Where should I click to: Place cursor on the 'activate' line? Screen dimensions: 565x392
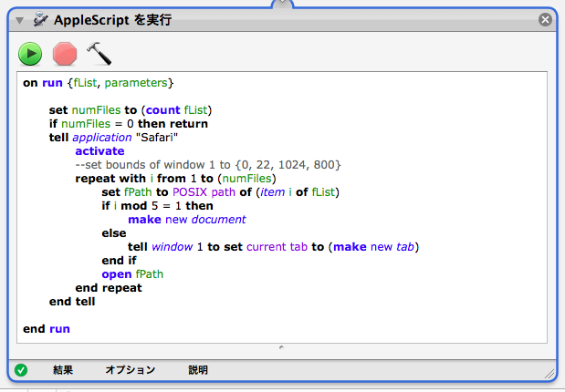point(99,151)
